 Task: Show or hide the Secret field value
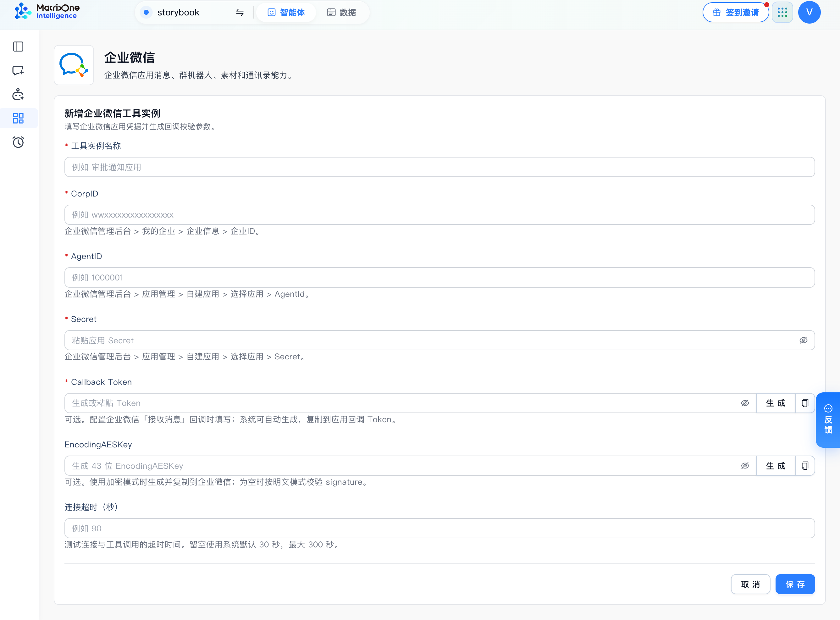803,340
